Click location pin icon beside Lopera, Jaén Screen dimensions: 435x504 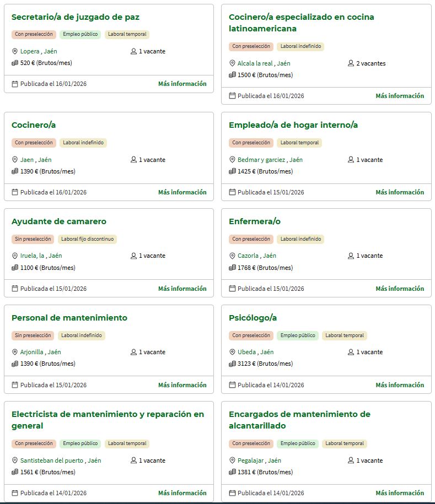click(15, 51)
